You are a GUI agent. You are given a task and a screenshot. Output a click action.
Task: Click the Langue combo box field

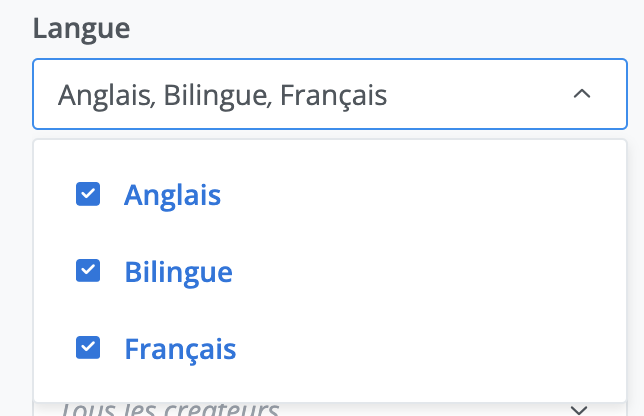tap(330, 95)
